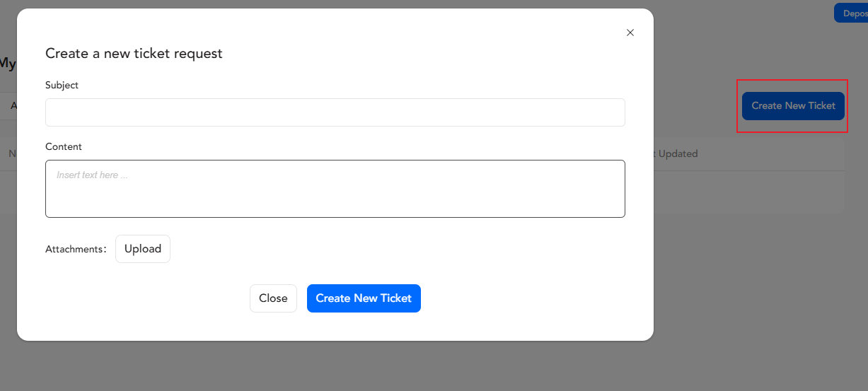
Task: Submit using the dialog's blue Create New Ticket button
Action: (364, 298)
